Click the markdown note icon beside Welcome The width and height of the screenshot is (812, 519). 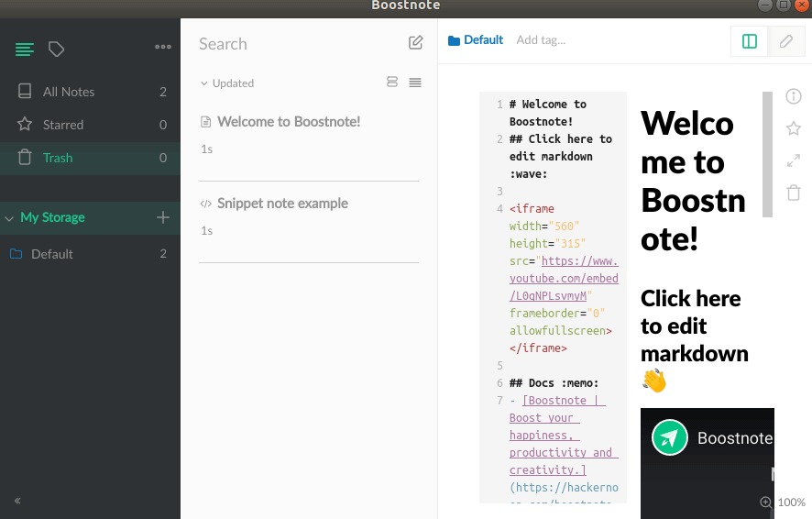pos(205,122)
